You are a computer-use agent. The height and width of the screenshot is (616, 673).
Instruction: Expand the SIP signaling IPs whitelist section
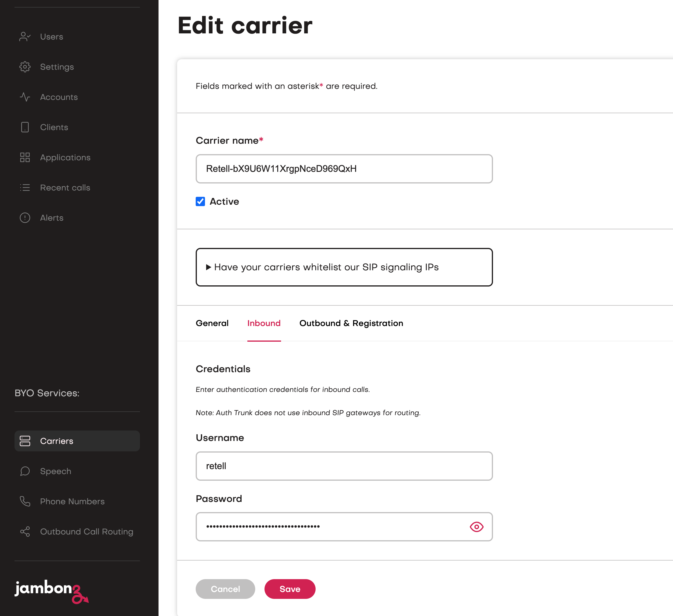point(326,267)
